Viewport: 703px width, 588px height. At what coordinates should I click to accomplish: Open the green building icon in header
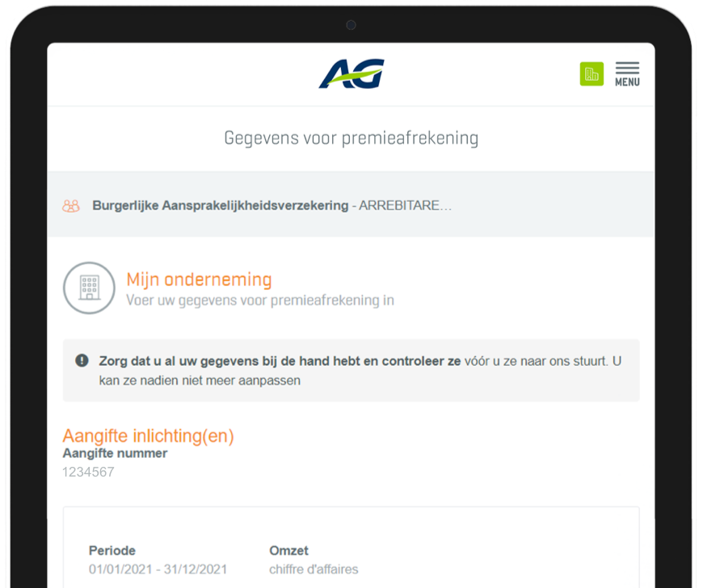tap(591, 74)
